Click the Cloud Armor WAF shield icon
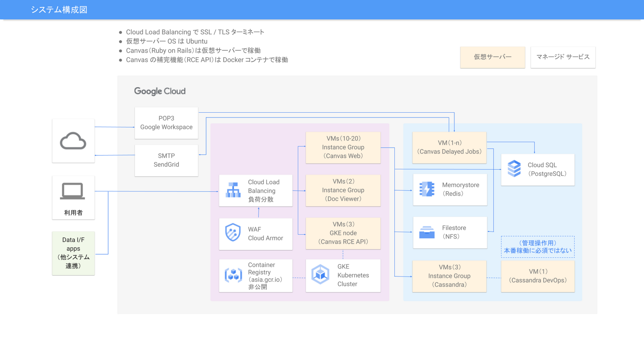The image size is (644, 362). (x=233, y=232)
